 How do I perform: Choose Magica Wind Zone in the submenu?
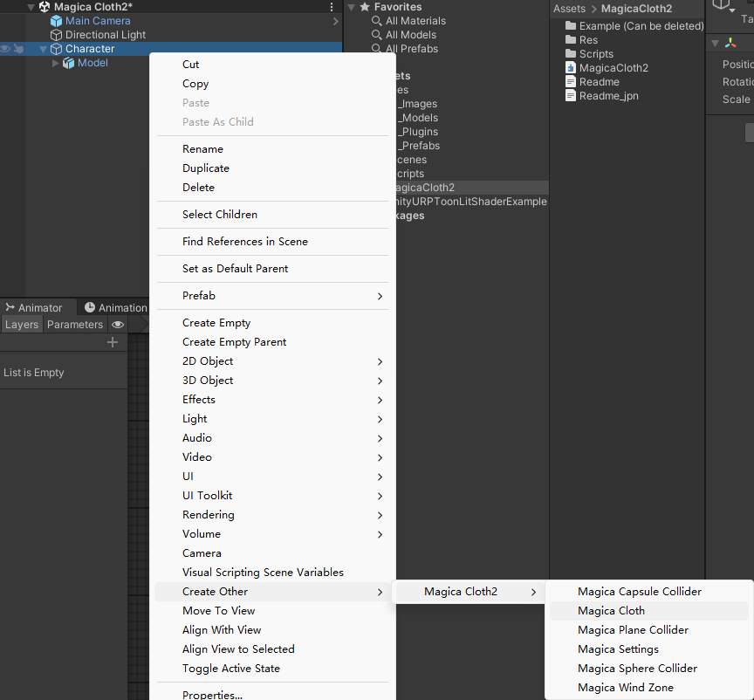[648, 688]
